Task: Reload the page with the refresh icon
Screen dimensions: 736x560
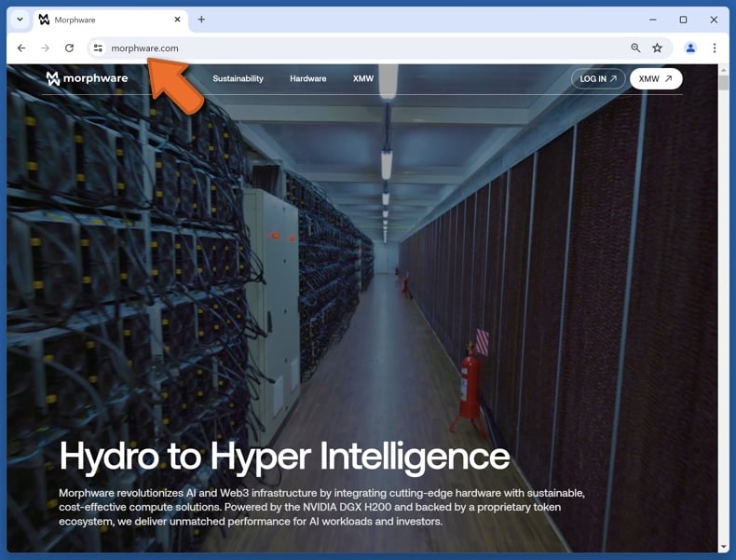Action: (x=69, y=48)
